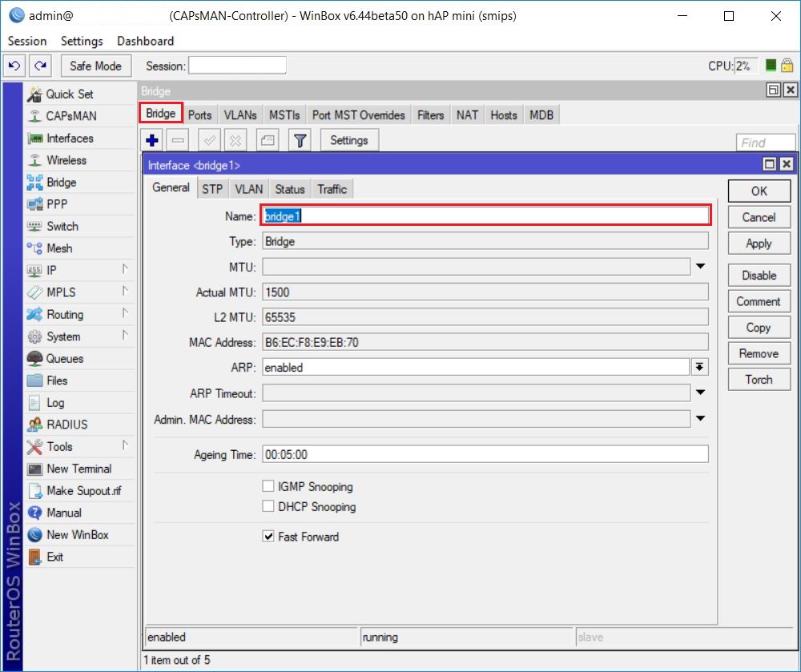This screenshot has width=801, height=672.
Task: Click the Disable button
Action: 759,276
